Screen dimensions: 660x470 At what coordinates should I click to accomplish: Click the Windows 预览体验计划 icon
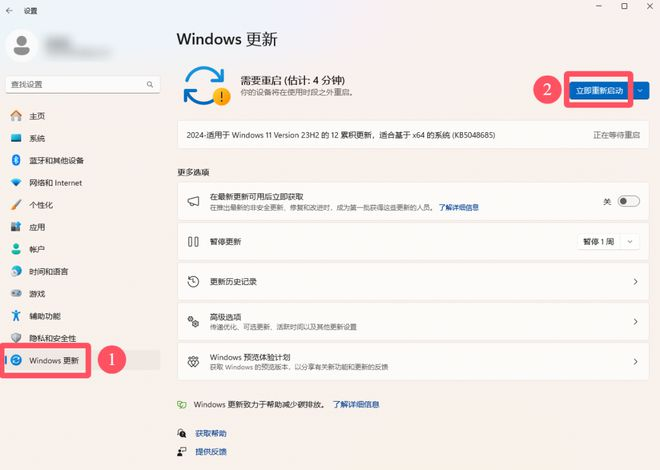pyautogui.click(x=193, y=362)
